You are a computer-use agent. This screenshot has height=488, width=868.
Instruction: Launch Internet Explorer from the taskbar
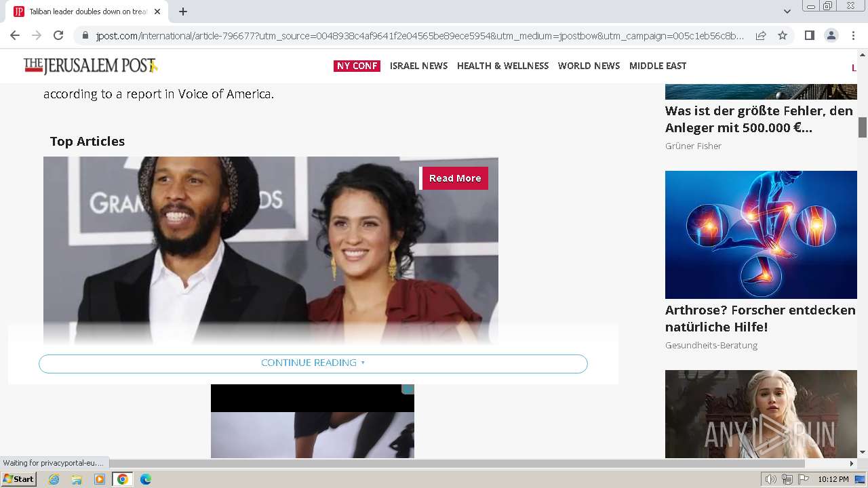point(54,479)
